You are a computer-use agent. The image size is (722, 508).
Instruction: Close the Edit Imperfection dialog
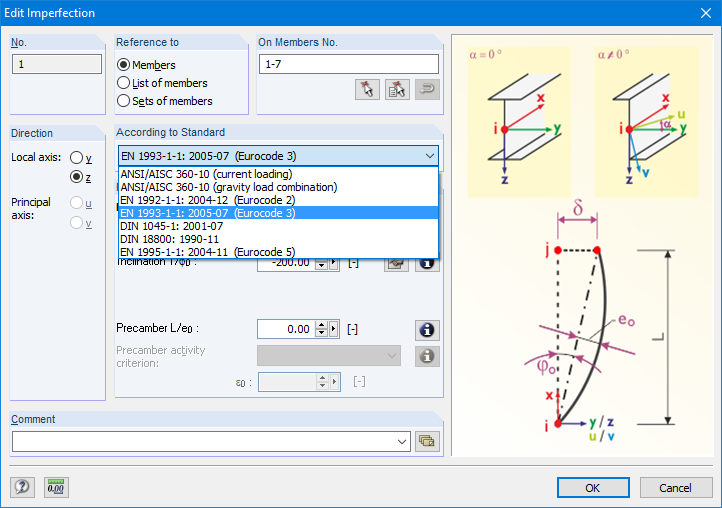pos(705,13)
